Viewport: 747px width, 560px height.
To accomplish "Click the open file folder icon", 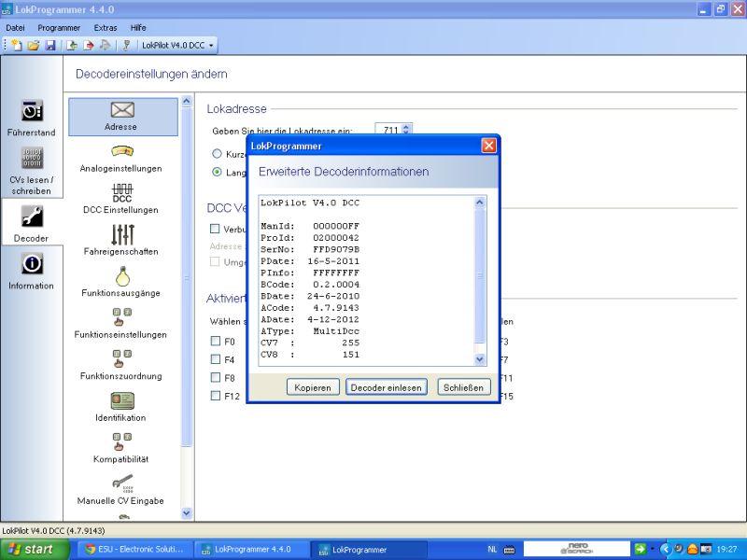I will (34, 45).
